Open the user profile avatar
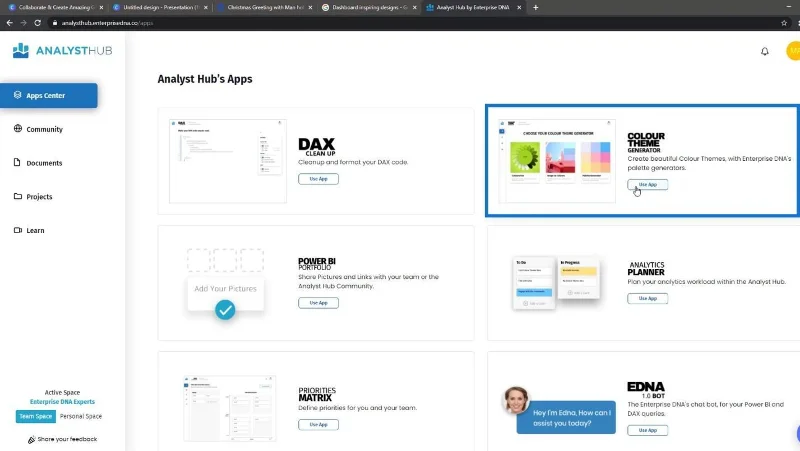The height and width of the screenshot is (451, 800). (793, 51)
